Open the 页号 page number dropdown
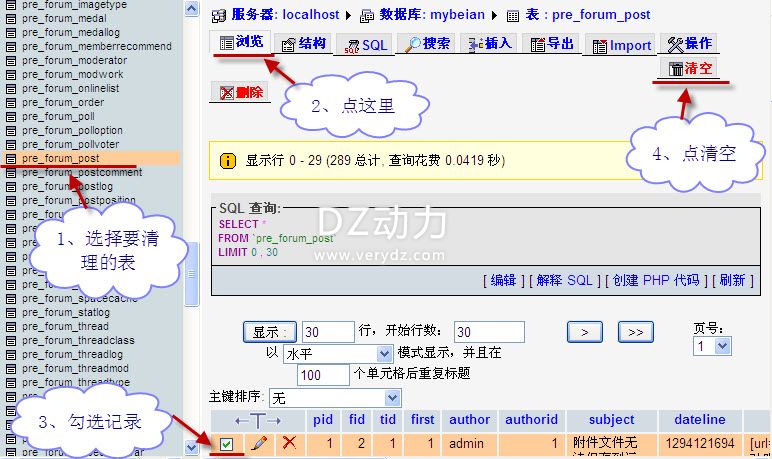The width and height of the screenshot is (772, 459). (x=711, y=346)
